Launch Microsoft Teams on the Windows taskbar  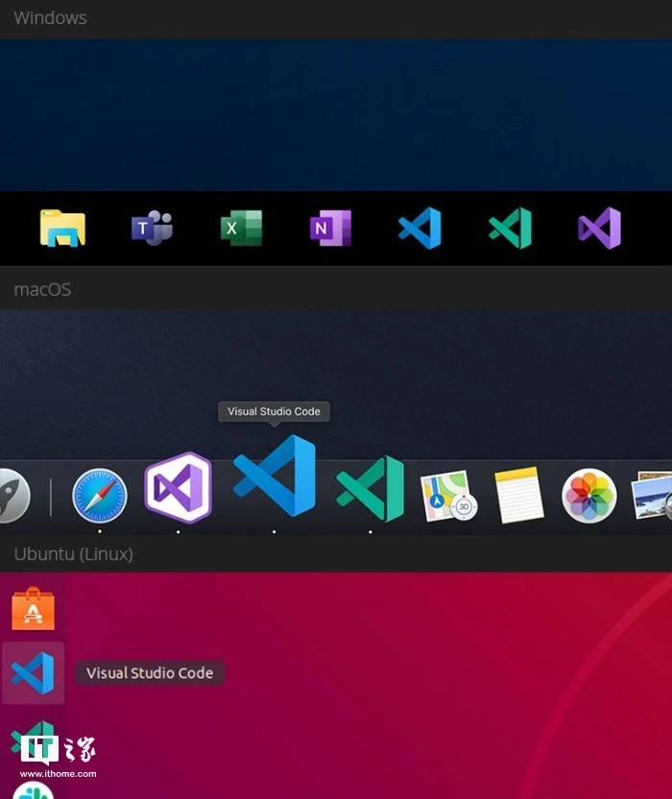[152, 229]
